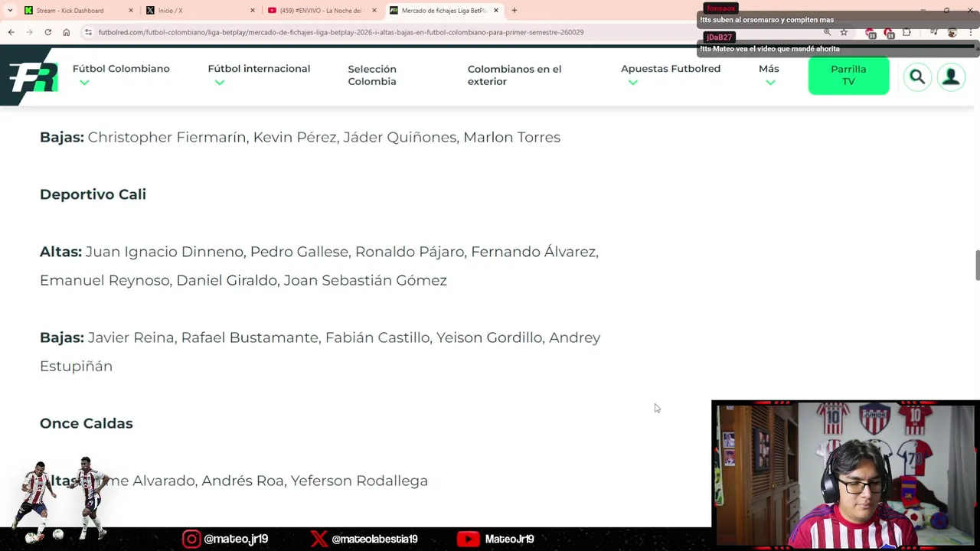
Task: Click the Once Caldas heading
Action: tap(87, 423)
